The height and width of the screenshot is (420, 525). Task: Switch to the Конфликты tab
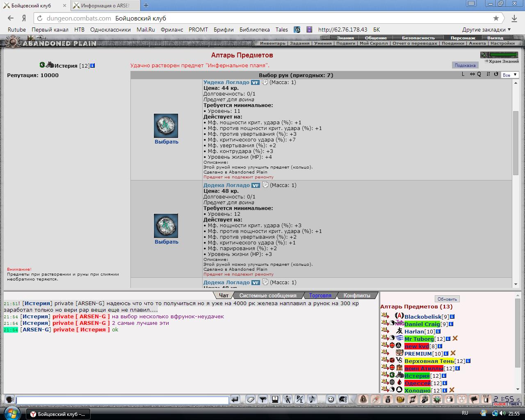(x=356, y=295)
